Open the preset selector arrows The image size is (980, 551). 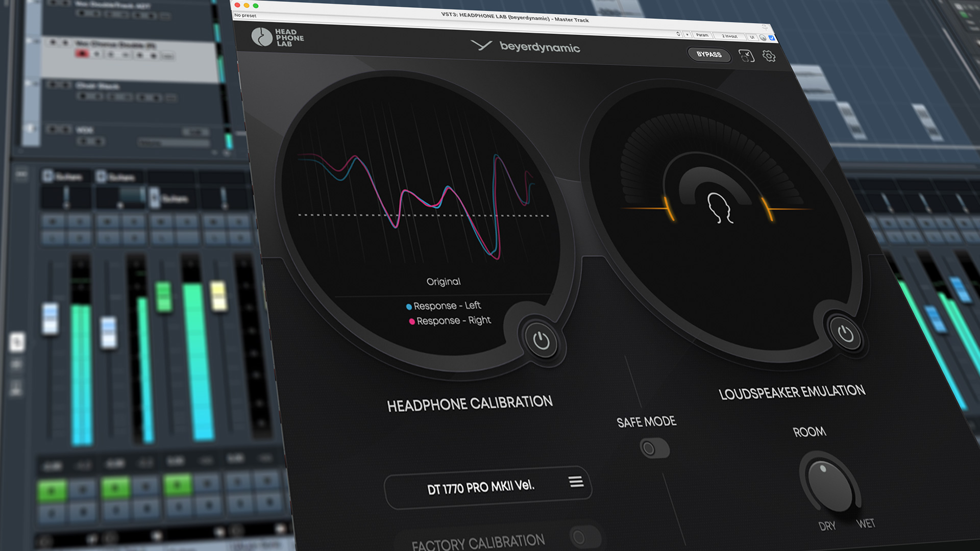[678, 34]
